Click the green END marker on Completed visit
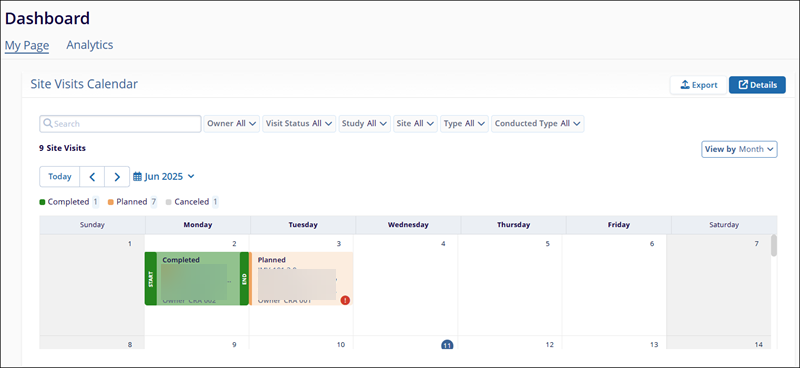The height and width of the screenshot is (368, 800). pos(244,279)
